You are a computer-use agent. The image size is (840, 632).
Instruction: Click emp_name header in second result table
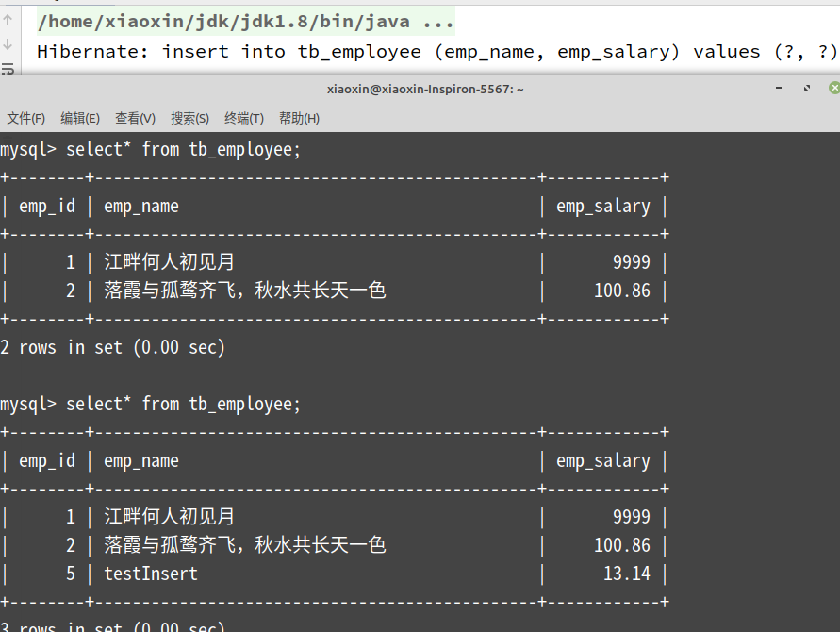point(141,461)
